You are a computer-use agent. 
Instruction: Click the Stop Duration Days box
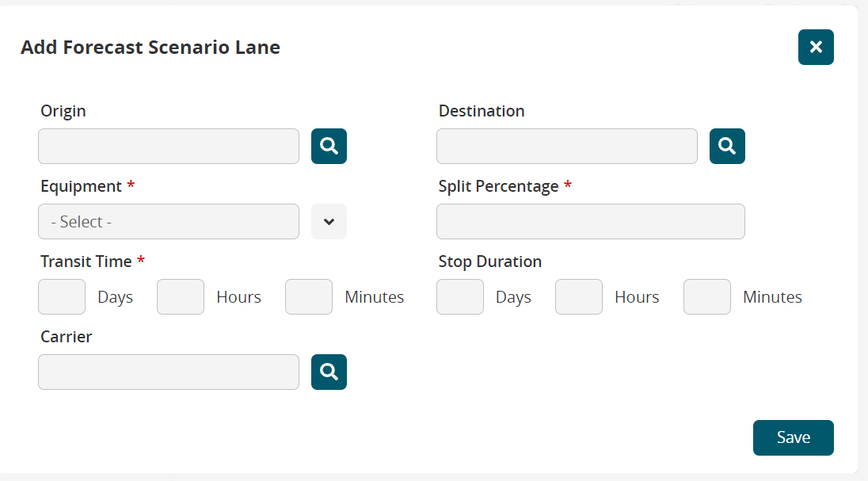point(460,296)
